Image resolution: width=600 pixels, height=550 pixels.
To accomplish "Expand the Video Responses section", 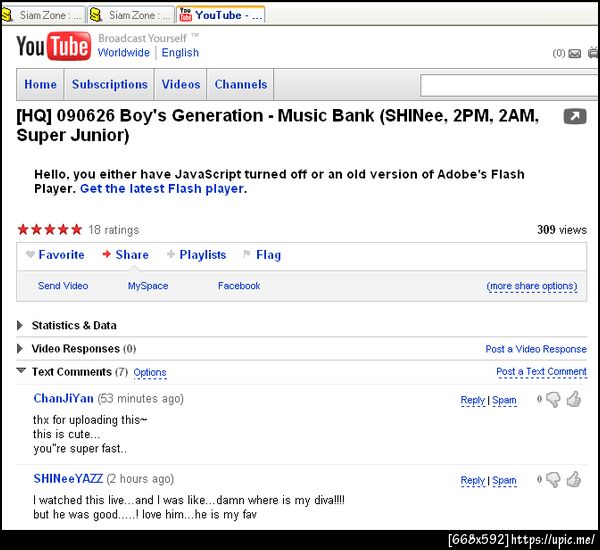I will (20, 349).
